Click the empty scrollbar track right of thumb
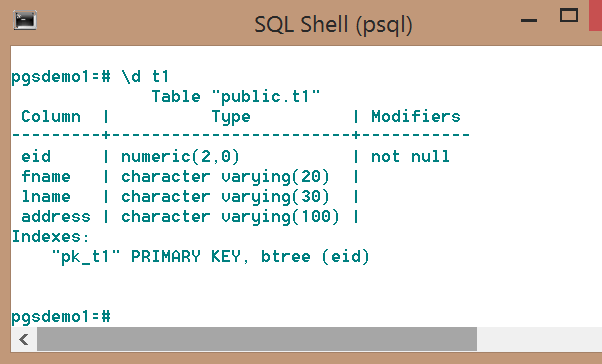 point(539,339)
